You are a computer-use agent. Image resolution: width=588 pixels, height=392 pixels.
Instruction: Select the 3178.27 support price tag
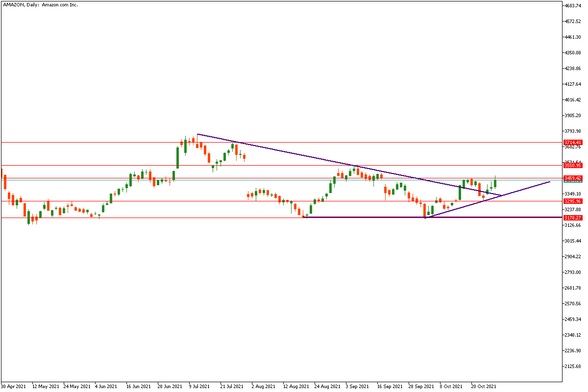pos(572,218)
